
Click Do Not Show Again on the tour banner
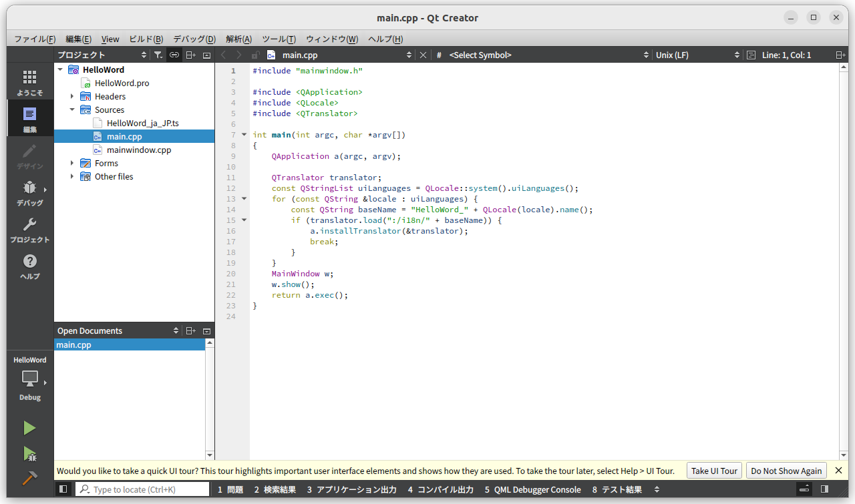786,471
